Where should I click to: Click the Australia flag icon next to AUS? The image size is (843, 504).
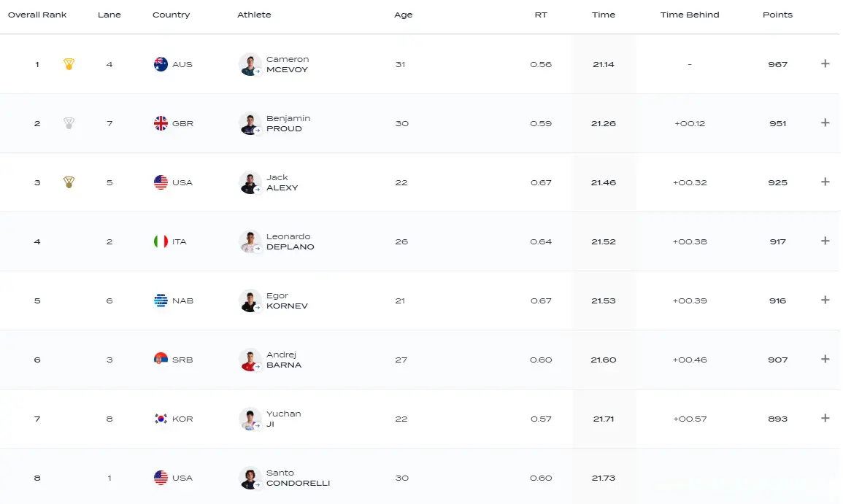(161, 64)
